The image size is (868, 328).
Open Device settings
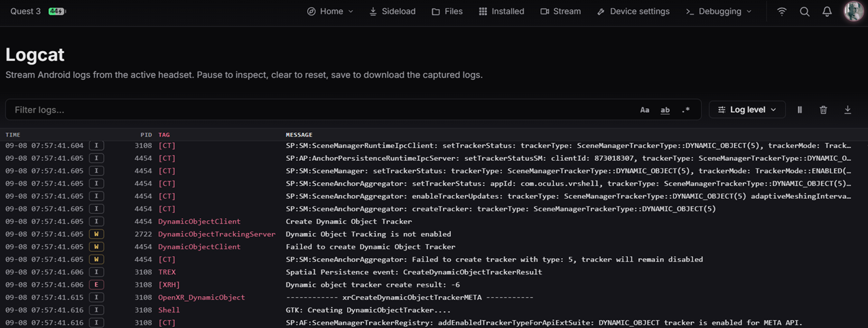tap(633, 12)
